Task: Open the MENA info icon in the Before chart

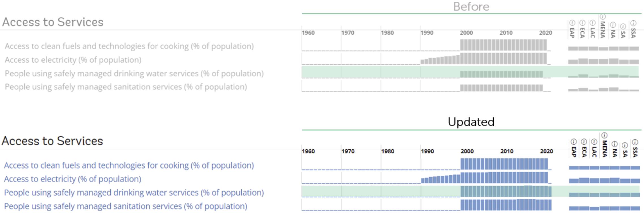Action: [x=603, y=16]
